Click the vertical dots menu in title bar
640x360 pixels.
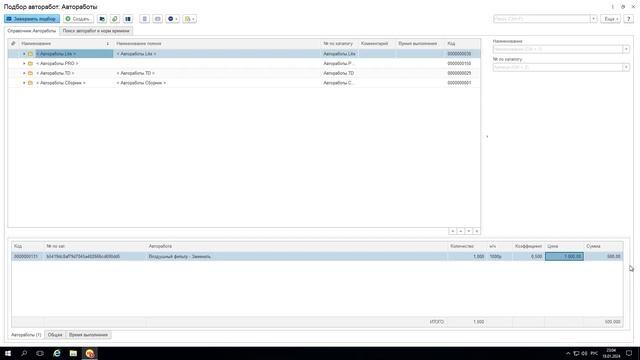tap(613, 7)
